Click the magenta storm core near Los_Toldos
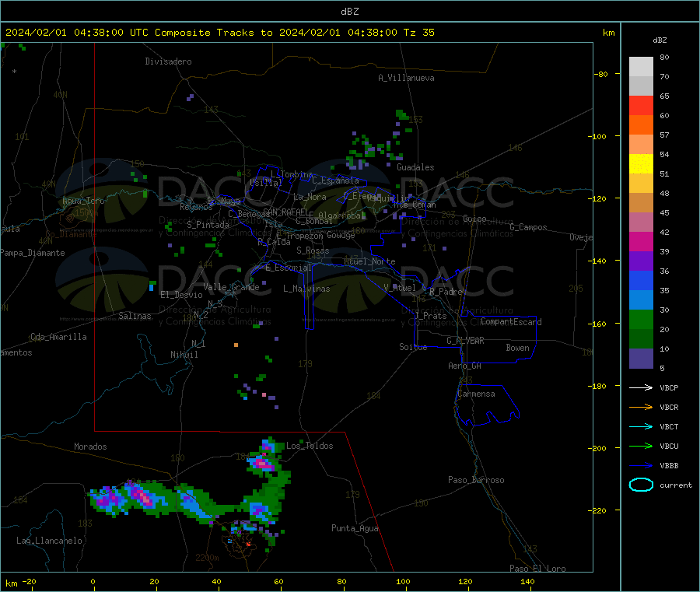This screenshot has width=700, height=592. [x=264, y=464]
